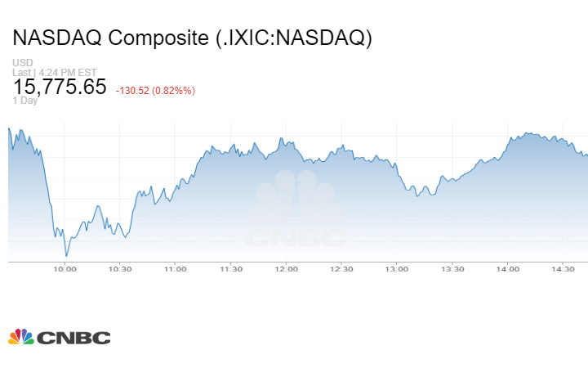The image size is (588, 368).
Task: Click the red -130.52 (0.82%) change value
Action: (155, 90)
